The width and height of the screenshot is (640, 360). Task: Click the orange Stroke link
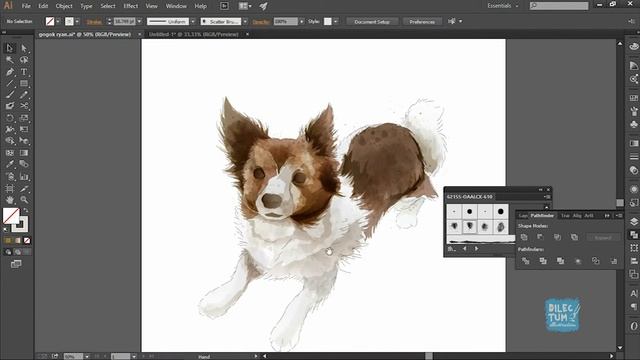(x=94, y=22)
